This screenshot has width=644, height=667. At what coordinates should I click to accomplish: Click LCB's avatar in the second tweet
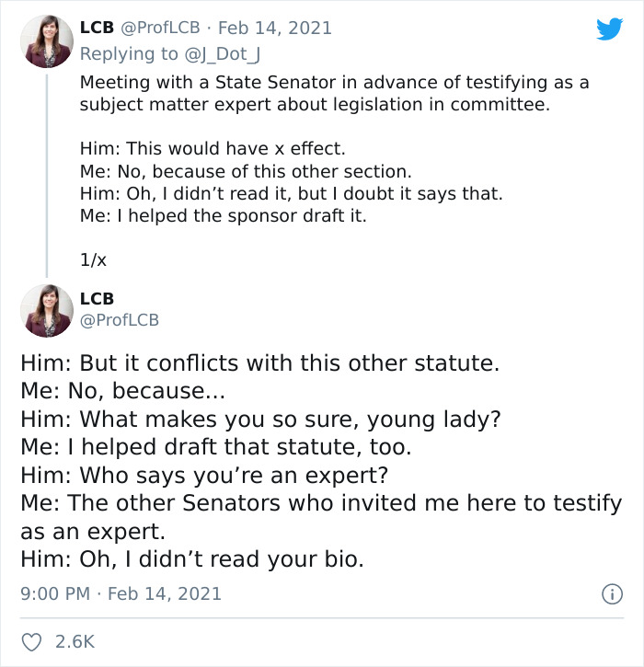pyautogui.click(x=46, y=310)
